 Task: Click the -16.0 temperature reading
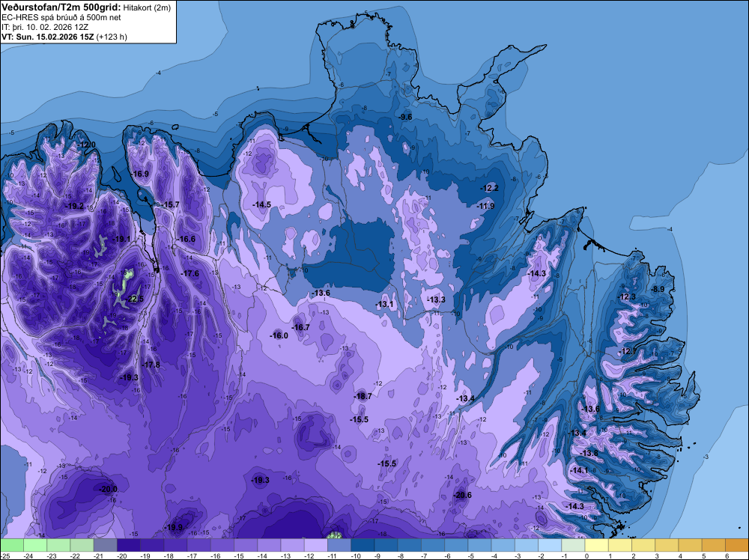click(x=279, y=335)
